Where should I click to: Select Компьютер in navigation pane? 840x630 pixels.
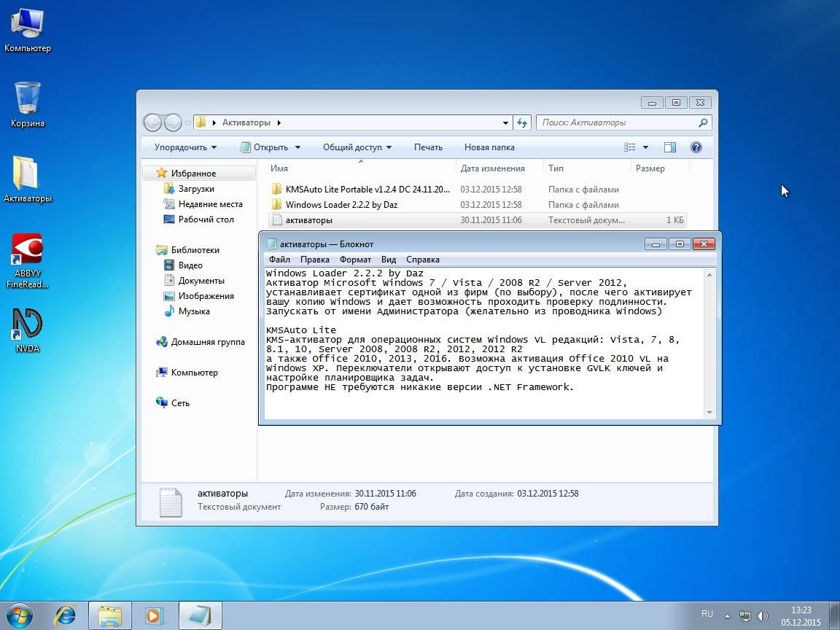point(194,373)
